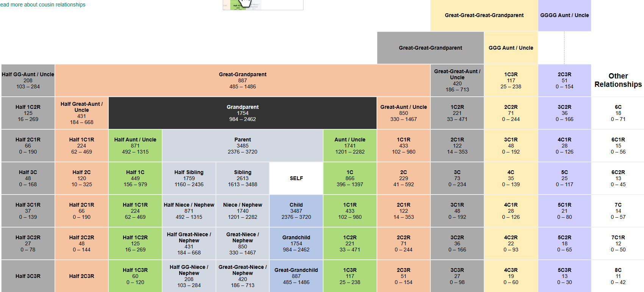The image size is (644, 292).
Task: Select the Great-Grandparent cell
Action: coord(242,80)
